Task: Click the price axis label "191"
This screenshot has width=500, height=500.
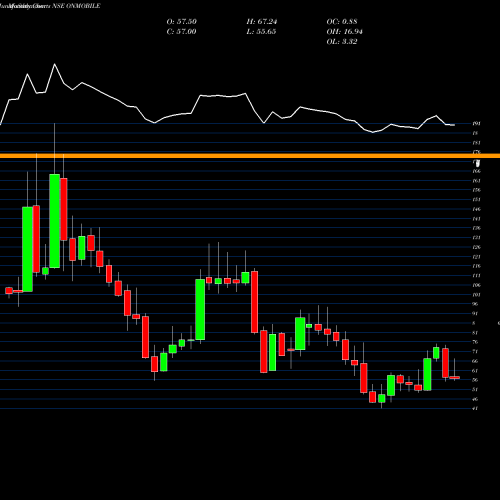Action: [x=476, y=124]
